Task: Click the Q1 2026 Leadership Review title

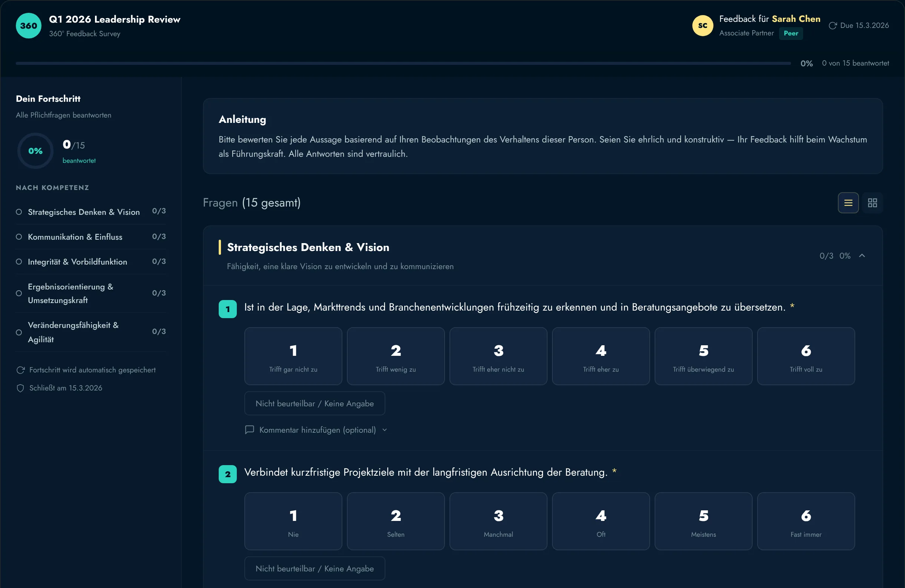Action: pyautogui.click(x=115, y=19)
